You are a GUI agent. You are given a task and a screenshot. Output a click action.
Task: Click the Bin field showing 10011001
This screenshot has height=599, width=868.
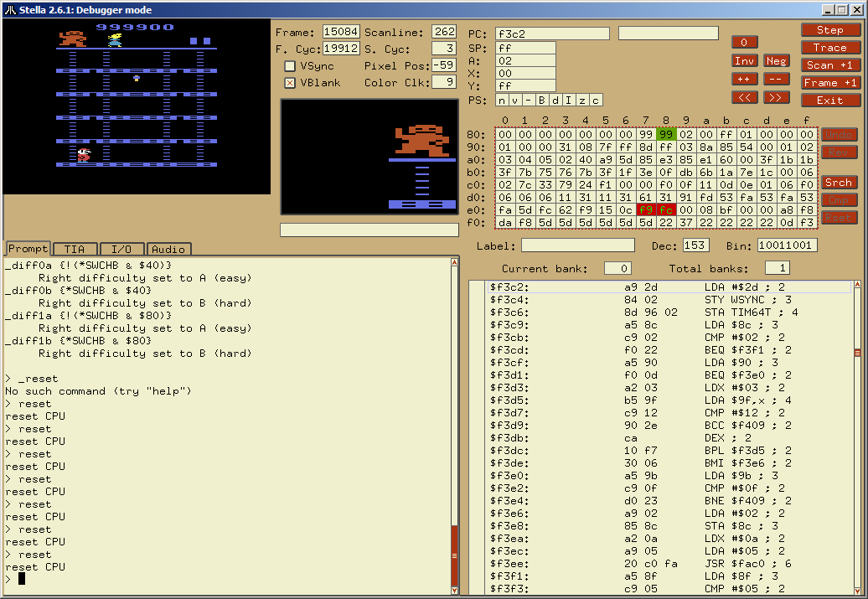click(788, 245)
